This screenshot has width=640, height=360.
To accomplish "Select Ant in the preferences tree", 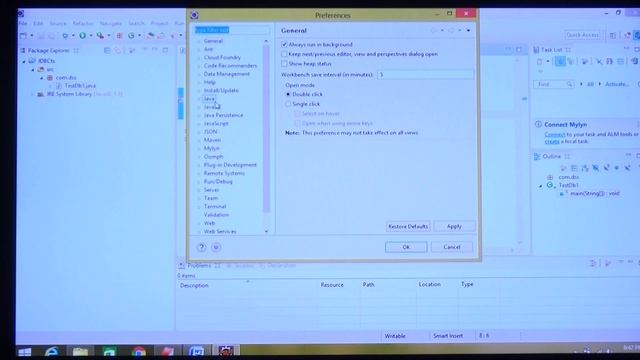I will [208, 49].
